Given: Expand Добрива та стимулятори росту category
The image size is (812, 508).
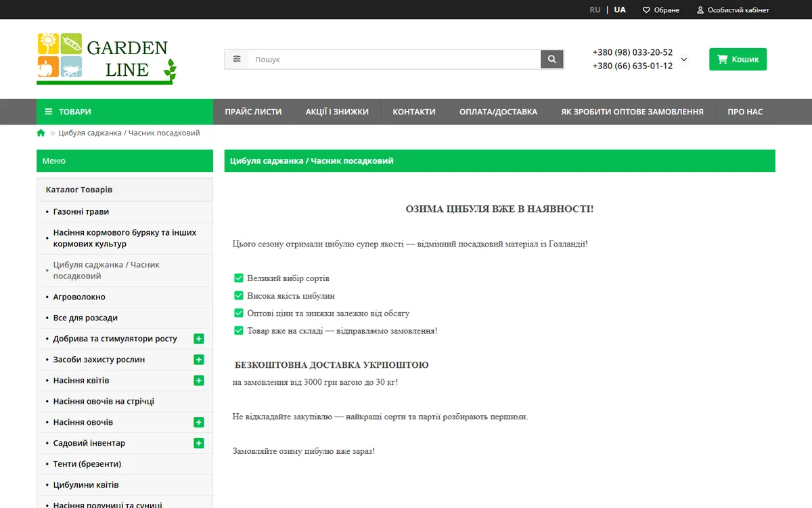Looking at the screenshot, I should point(199,339).
